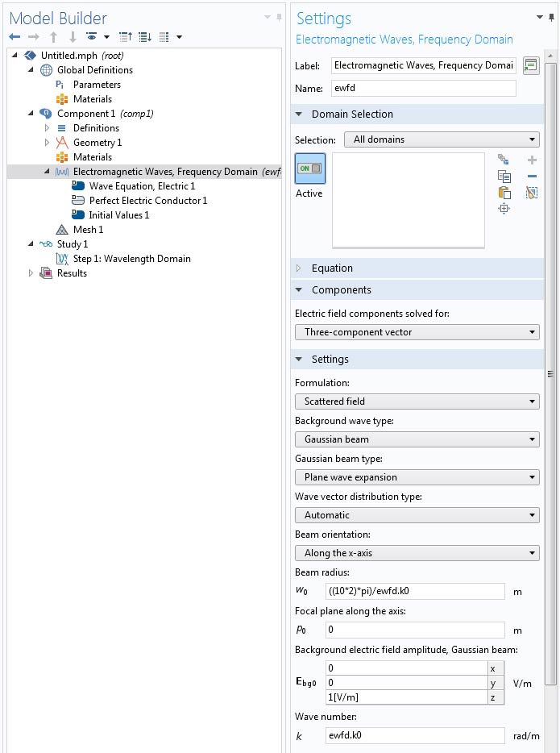Click the Paste Selection clipboard icon
The width and height of the screenshot is (560, 753).
(x=504, y=193)
